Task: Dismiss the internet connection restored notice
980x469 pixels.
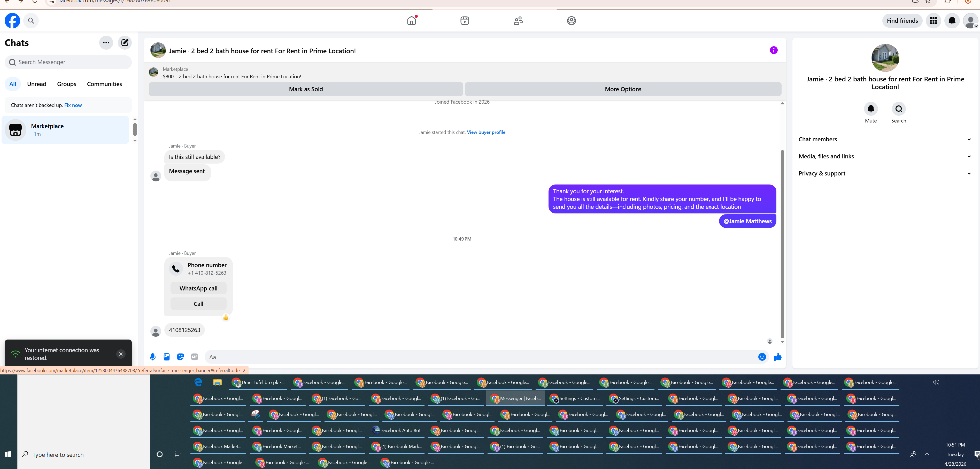Action: tap(121, 354)
